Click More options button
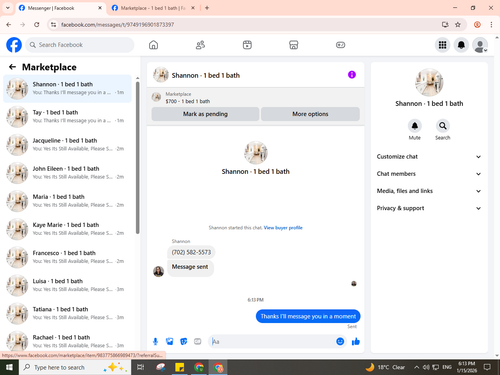This screenshot has height=375, width=500. 310,114
